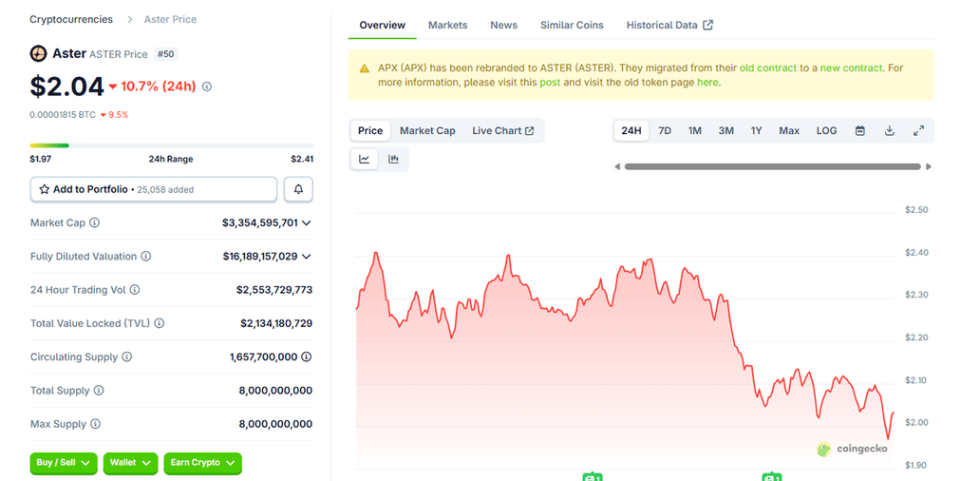
Task: Open the Live Chart link
Action: (503, 131)
